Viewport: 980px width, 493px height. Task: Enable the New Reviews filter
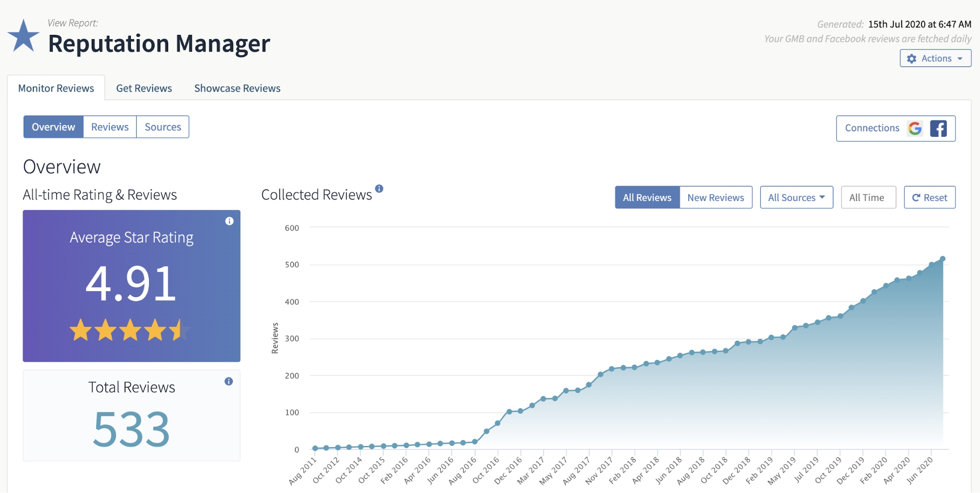[x=715, y=197]
